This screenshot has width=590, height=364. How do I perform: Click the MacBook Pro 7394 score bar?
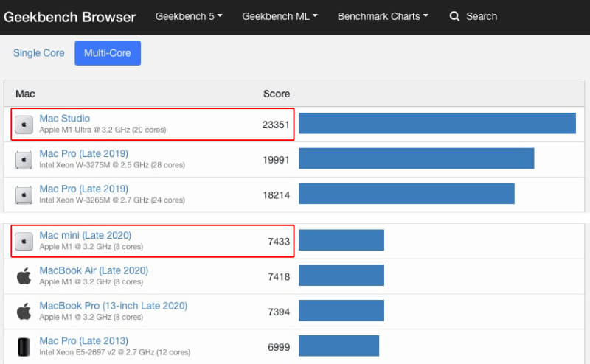(x=341, y=310)
